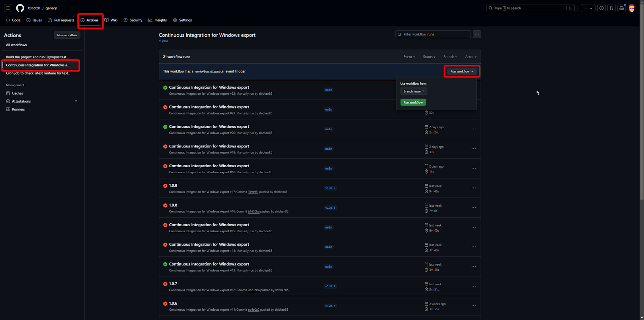644x320 pixels.
Task: Click the Caches database icon
Action: (x=8, y=93)
